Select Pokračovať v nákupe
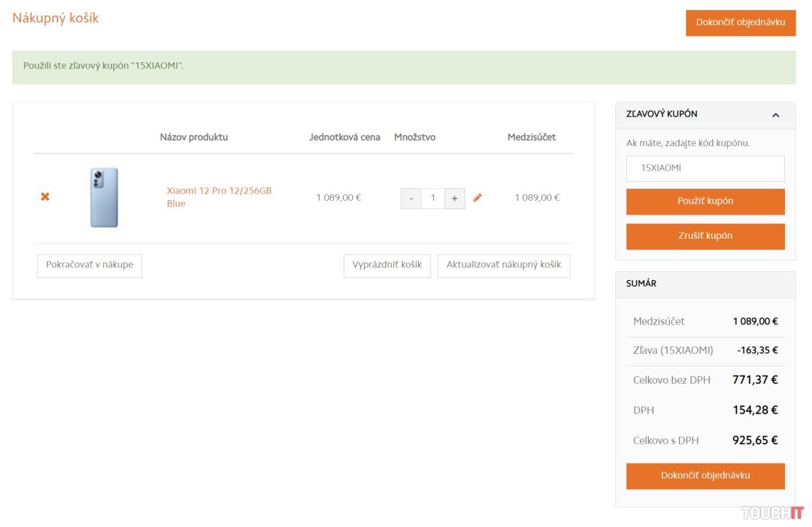 tap(89, 265)
